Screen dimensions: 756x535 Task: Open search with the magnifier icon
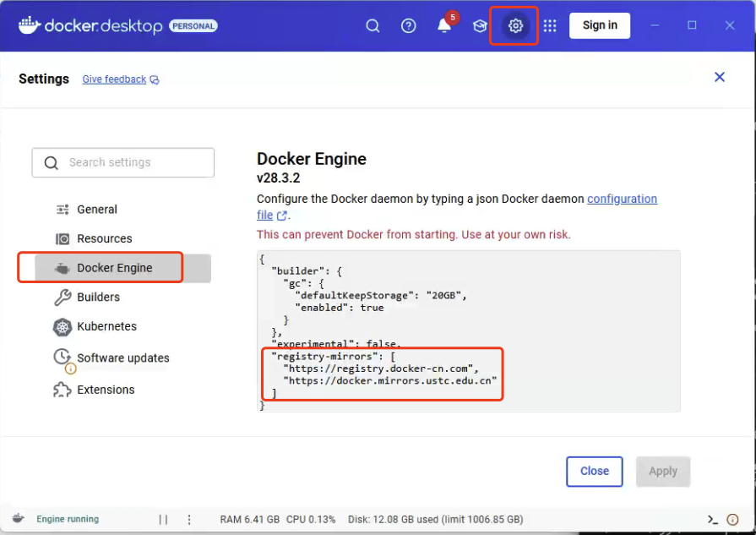[373, 25]
